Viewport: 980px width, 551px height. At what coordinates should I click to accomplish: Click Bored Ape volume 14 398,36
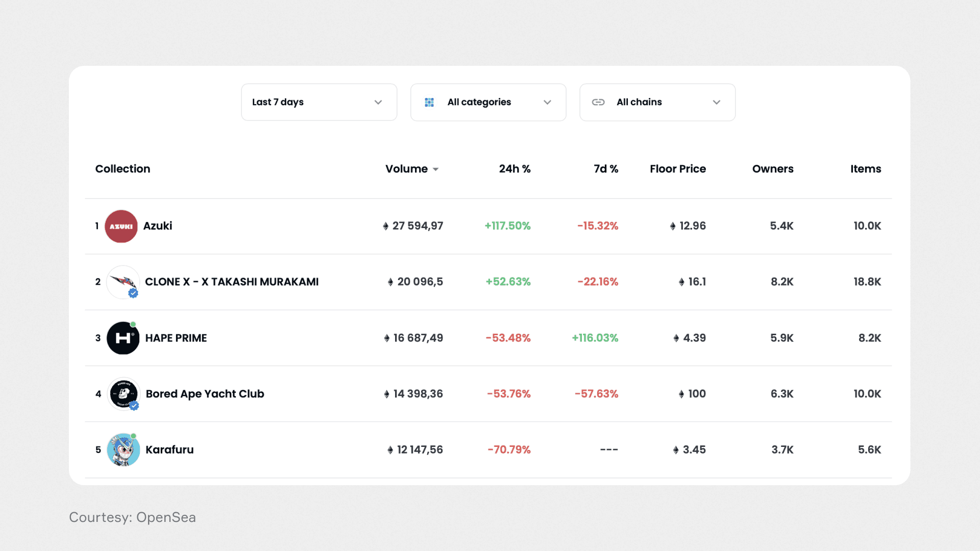418,394
